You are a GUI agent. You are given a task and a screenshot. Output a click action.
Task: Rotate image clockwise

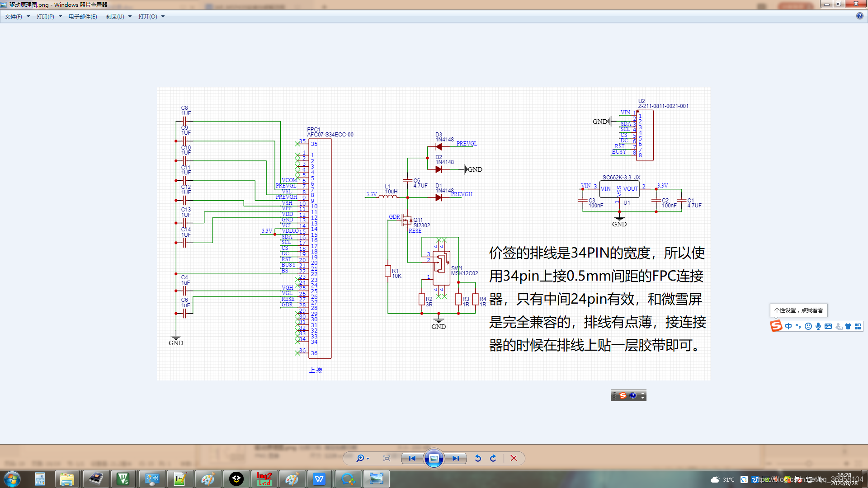[x=493, y=458]
